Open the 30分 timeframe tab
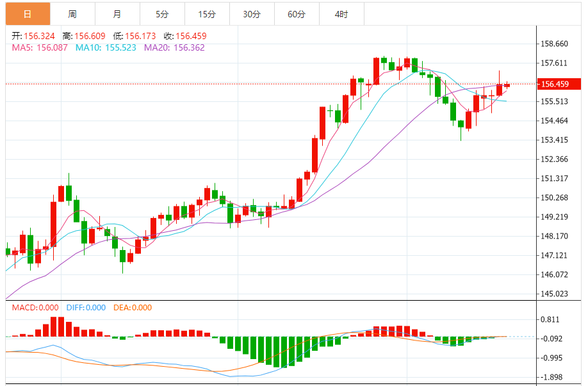Screen dimensions: 588x386 click(x=252, y=14)
